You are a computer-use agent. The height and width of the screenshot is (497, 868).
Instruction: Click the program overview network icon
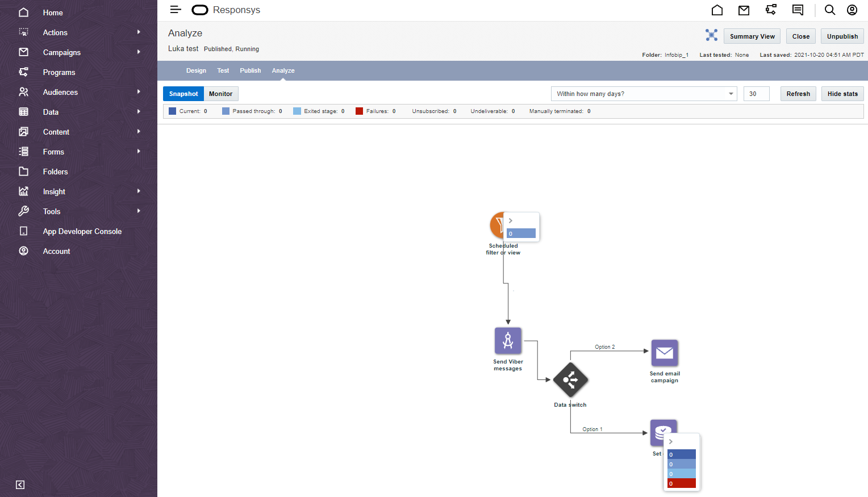711,35
